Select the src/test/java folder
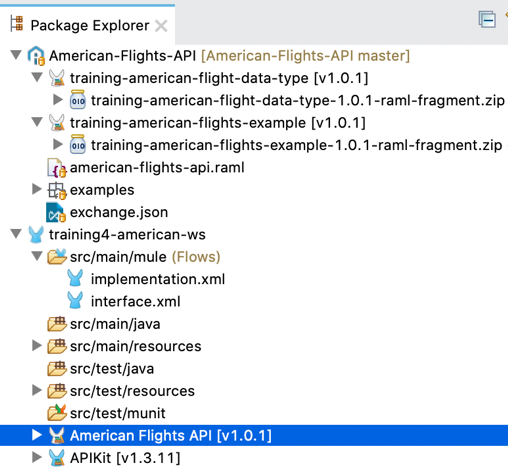 pyautogui.click(x=112, y=369)
